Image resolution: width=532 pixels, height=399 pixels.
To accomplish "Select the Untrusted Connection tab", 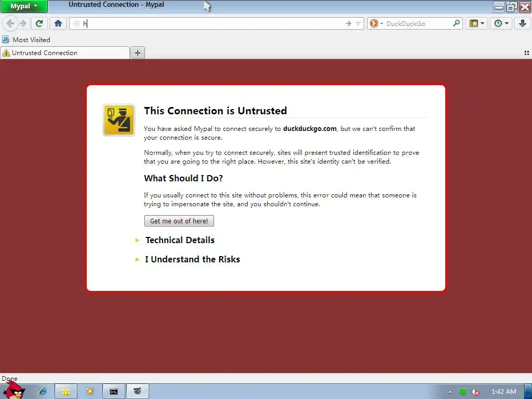I will coord(65,53).
